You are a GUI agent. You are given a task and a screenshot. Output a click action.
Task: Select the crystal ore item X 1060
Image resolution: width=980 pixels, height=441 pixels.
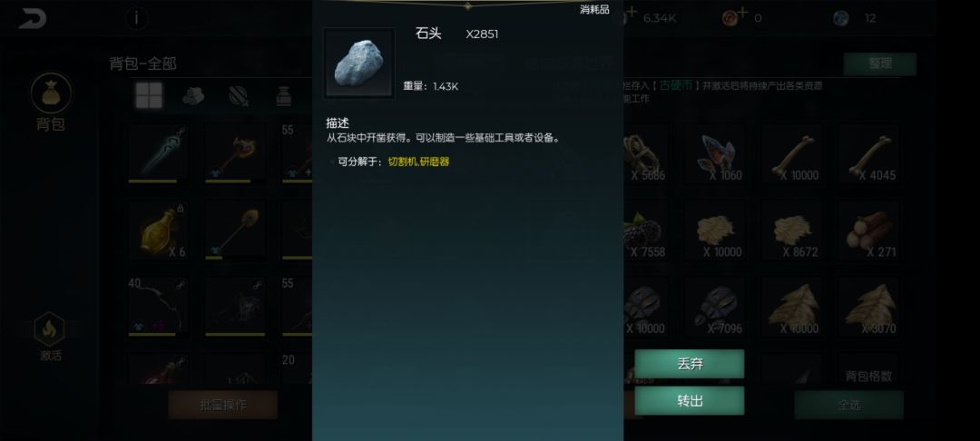pos(716,153)
